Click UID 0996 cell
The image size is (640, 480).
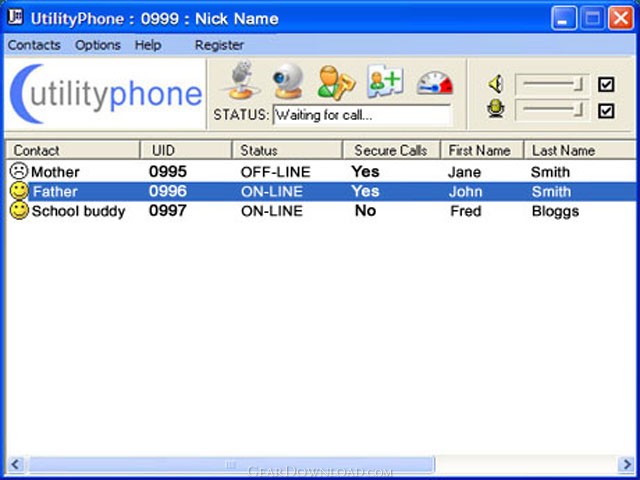point(168,191)
